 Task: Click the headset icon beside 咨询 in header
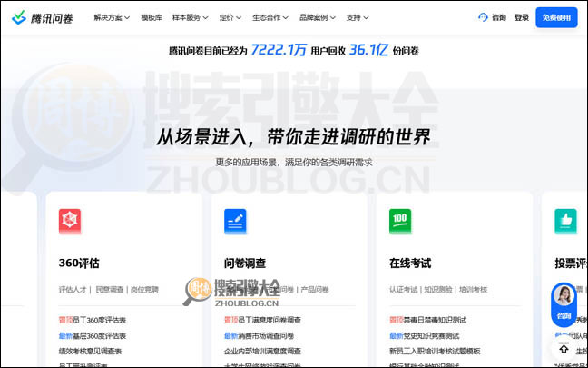pyautogui.click(x=483, y=17)
